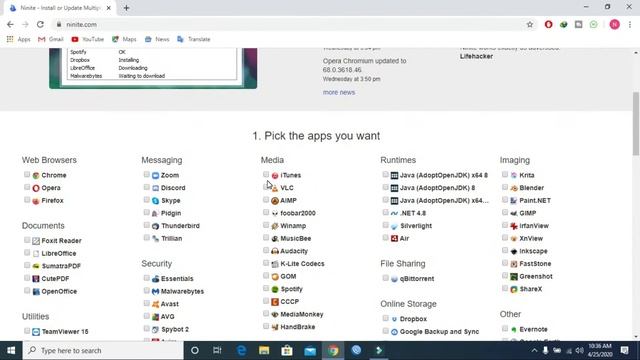Click the volume icon in the system tray
640x360 pixels.
coord(579,351)
